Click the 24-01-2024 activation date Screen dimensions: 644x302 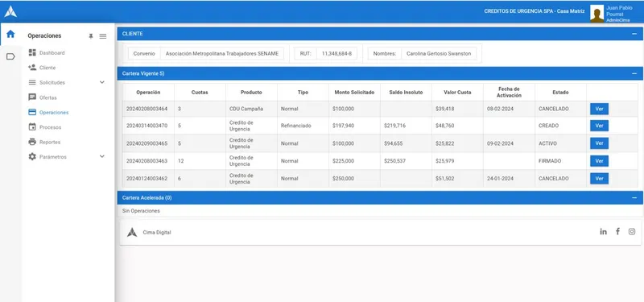[500, 179]
